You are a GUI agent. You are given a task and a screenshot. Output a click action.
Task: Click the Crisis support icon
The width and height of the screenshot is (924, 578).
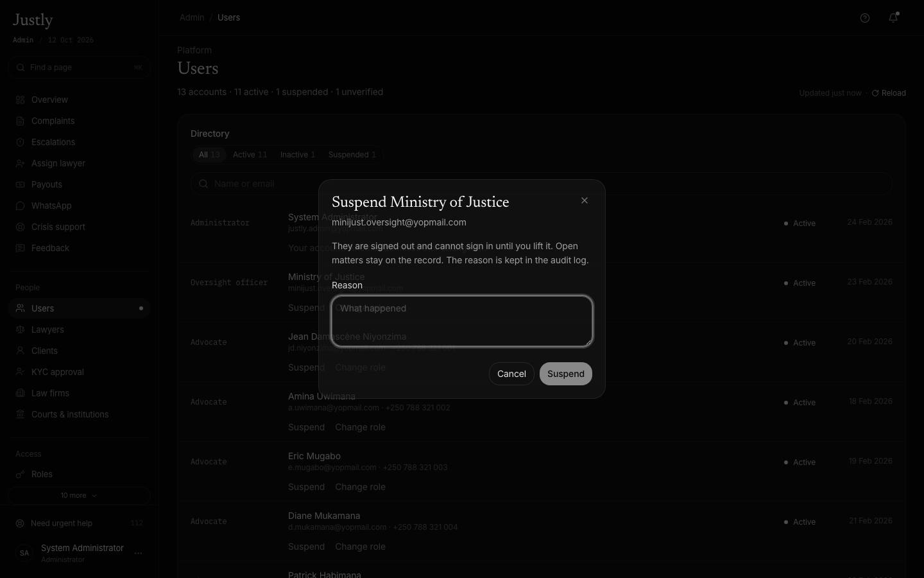click(21, 227)
